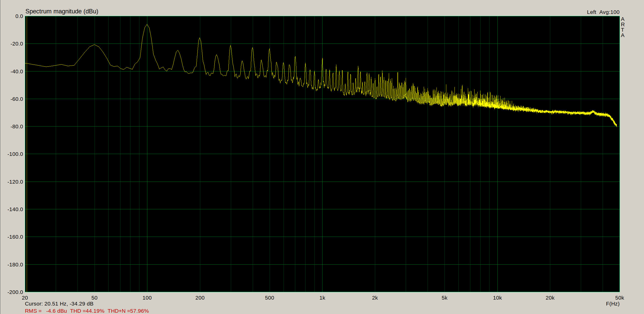644x314 pixels.
Task: Click the -40.0 level axis label
Action: (x=17, y=71)
